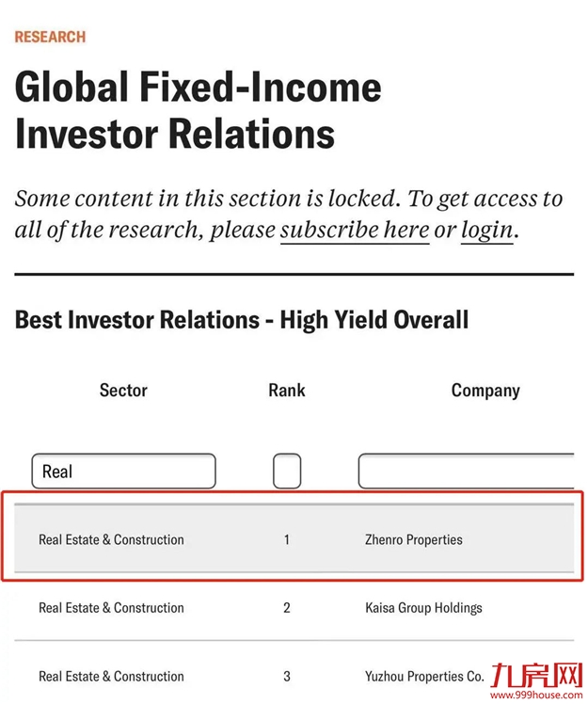
Task: Focus the Company filter input field
Action: point(466,471)
